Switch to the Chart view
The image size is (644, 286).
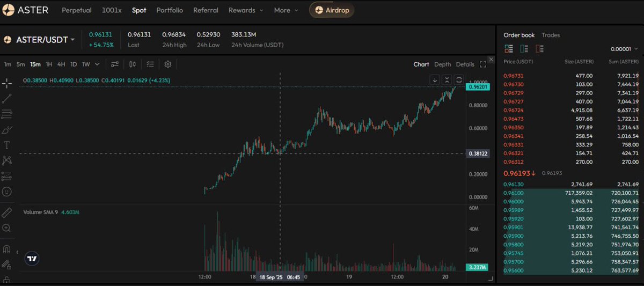tap(421, 64)
